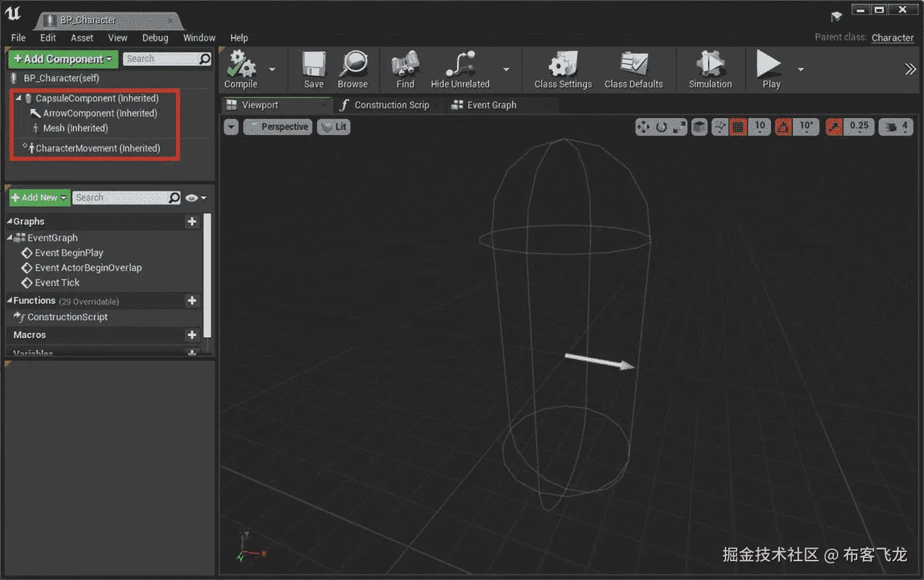924x580 pixels.
Task: Toggle grid snapping in viewport
Action: tap(739, 127)
